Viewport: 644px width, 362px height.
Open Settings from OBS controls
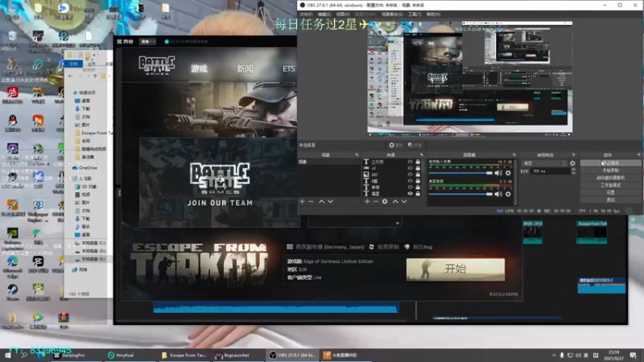610,192
